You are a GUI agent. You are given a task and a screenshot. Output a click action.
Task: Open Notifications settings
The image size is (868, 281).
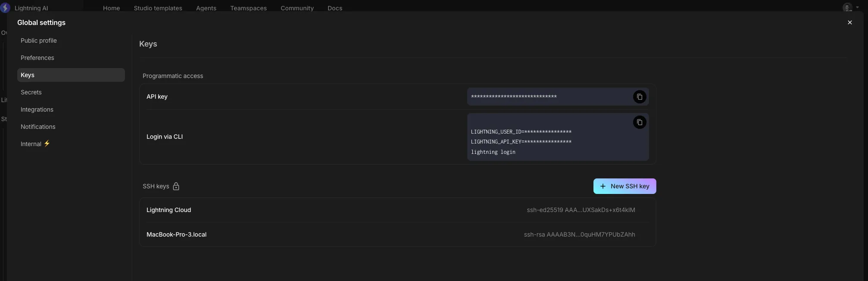[71, 127]
